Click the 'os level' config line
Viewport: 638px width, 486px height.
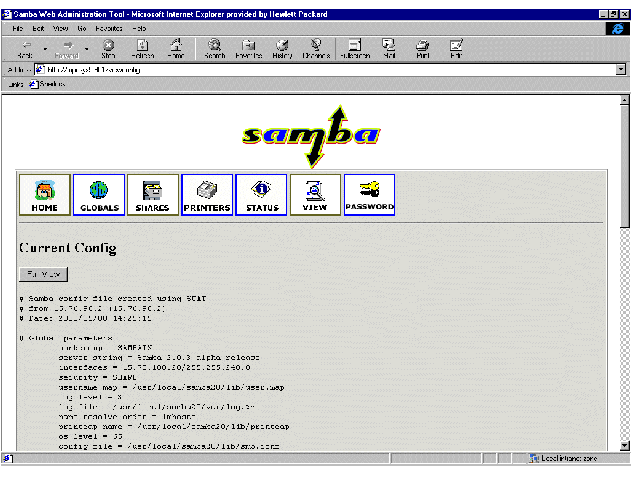(90, 436)
